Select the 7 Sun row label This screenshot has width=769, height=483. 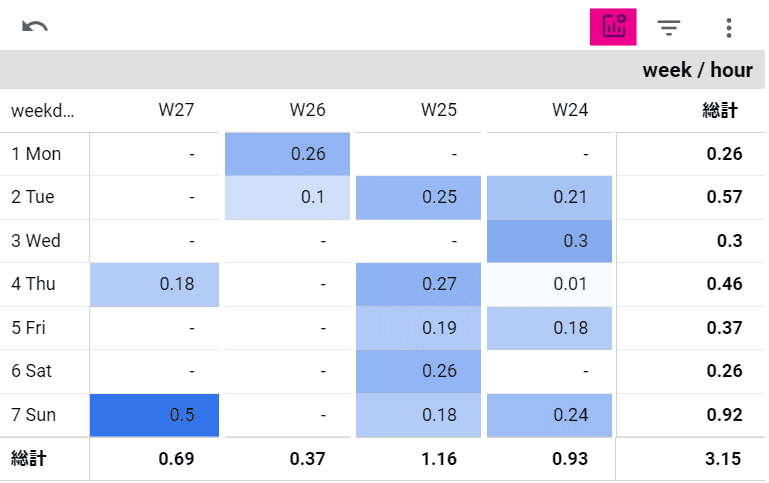tap(35, 415)
